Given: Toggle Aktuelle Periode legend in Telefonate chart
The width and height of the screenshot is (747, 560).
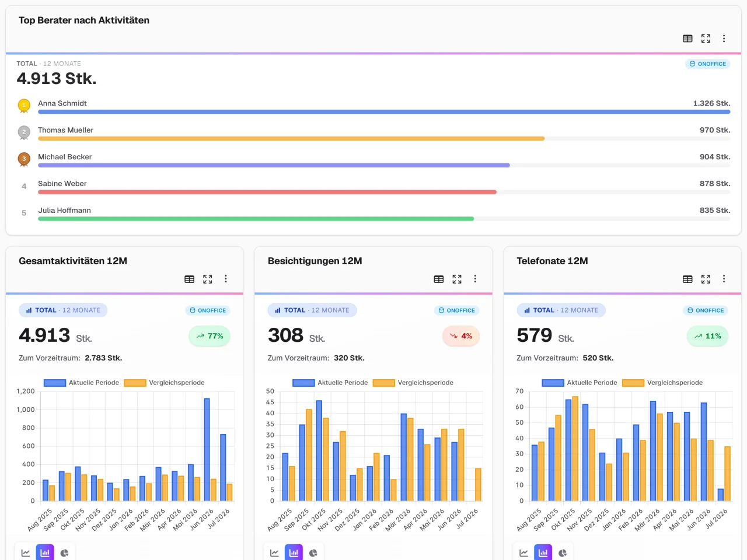Looking at the screenshot, I should pyautogui.click(x=580, y=383).
